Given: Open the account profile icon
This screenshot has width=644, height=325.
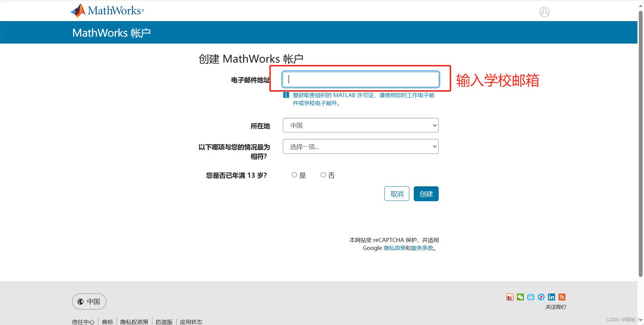Looking at the screenshot, I should click(544, 11).
